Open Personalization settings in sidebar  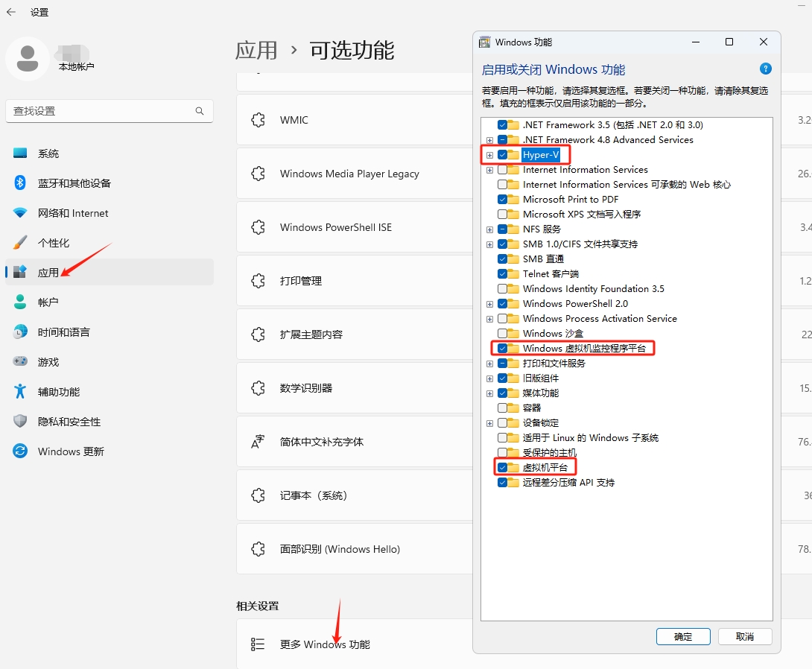pos(110,242)
